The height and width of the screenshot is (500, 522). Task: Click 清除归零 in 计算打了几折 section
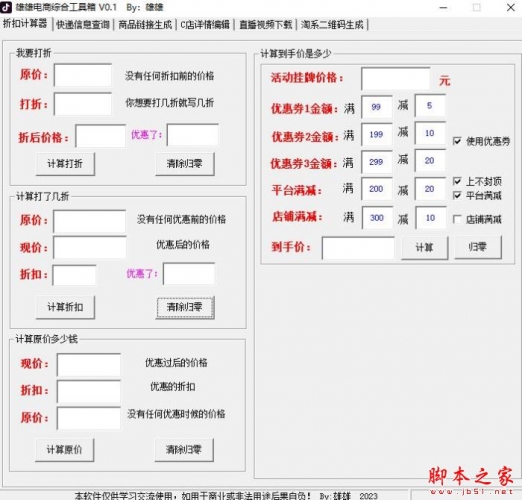[x=185, y=307]
